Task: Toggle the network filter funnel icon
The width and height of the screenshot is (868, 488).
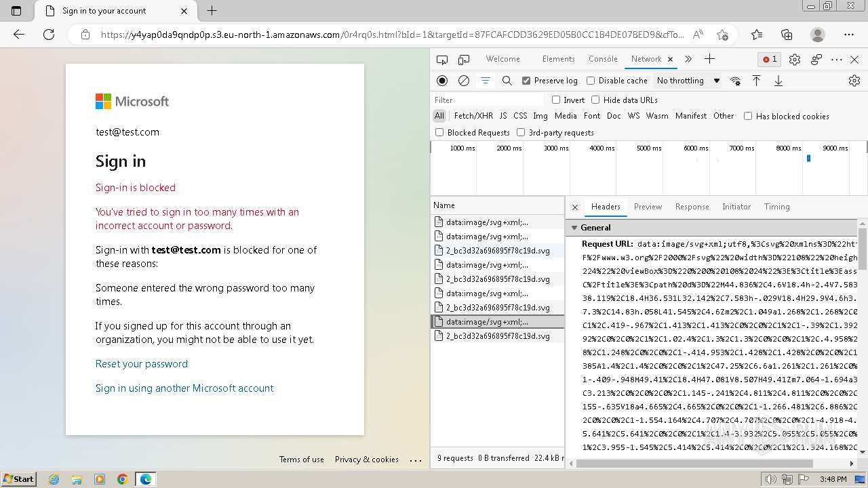Action: point(486,81)
